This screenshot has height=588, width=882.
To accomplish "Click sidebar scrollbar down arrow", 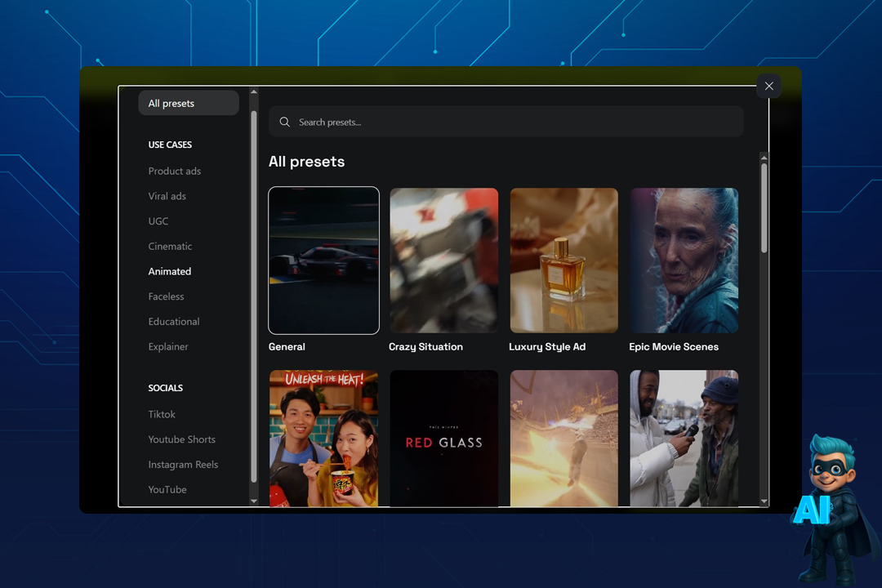I will point(254,501).
